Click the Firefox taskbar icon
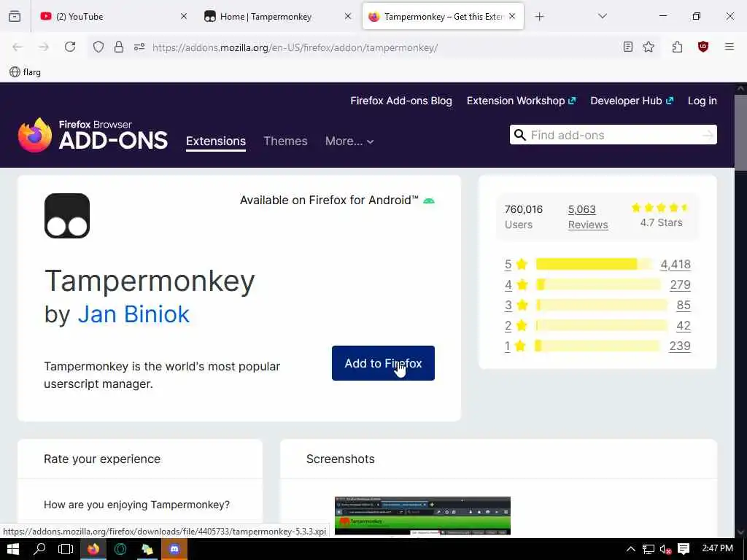Image resolution: width=747 pixels, height=560 pixels. pos(93,549)
